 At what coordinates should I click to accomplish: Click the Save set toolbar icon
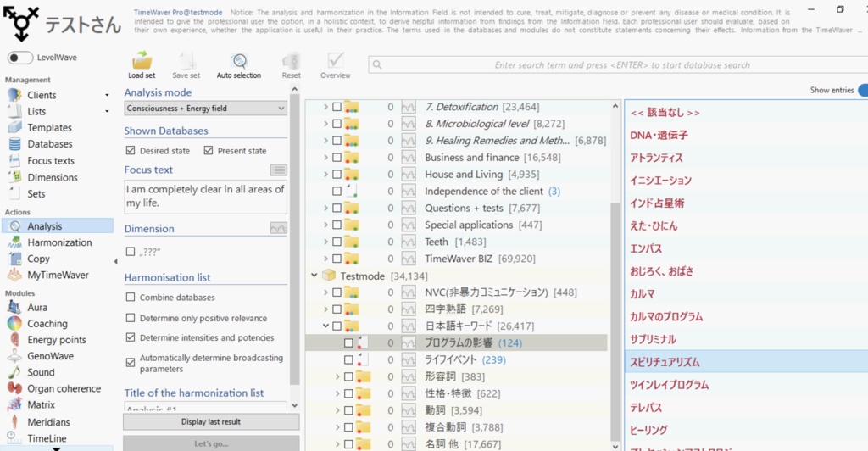186,64
